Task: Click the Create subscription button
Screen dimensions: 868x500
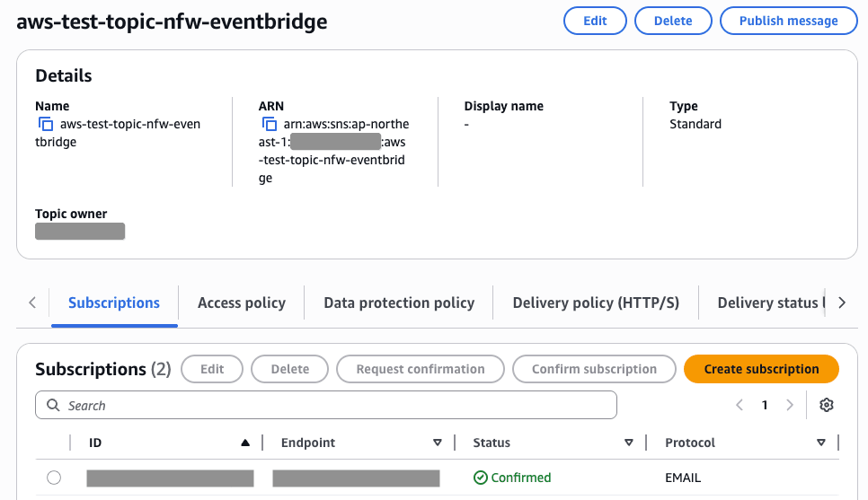Action: 761,369
